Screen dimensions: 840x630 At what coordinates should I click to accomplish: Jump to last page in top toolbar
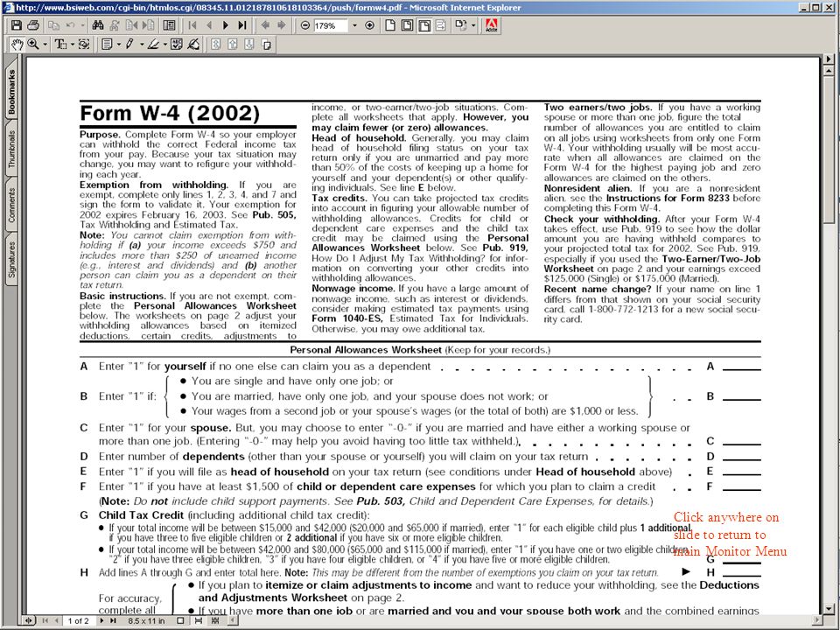242,25
